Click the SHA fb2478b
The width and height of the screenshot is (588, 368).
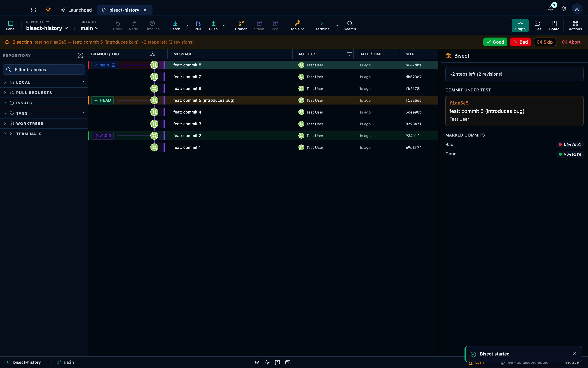414,89
